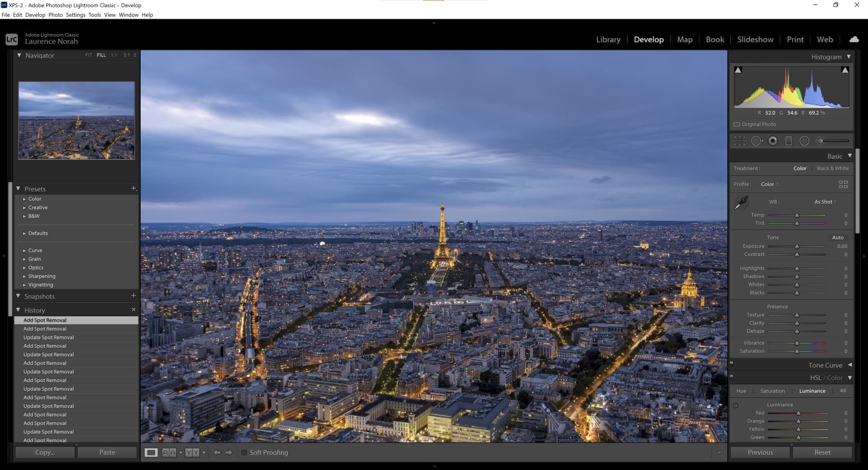Adjust the Exposure slider handle
The width and height of the screenshot is (868, 470).
point(797,247)
